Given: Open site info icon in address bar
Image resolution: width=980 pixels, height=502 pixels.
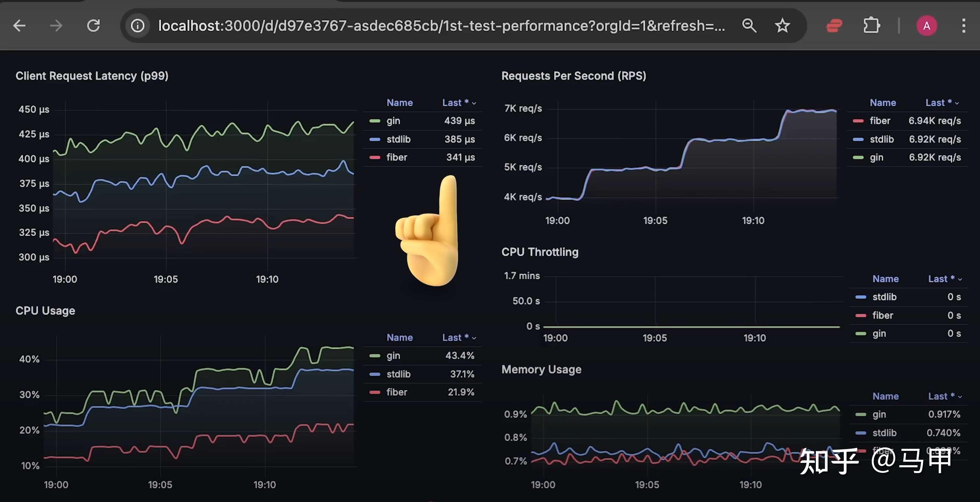Looking at the screenshot, I should click(137, 26).
